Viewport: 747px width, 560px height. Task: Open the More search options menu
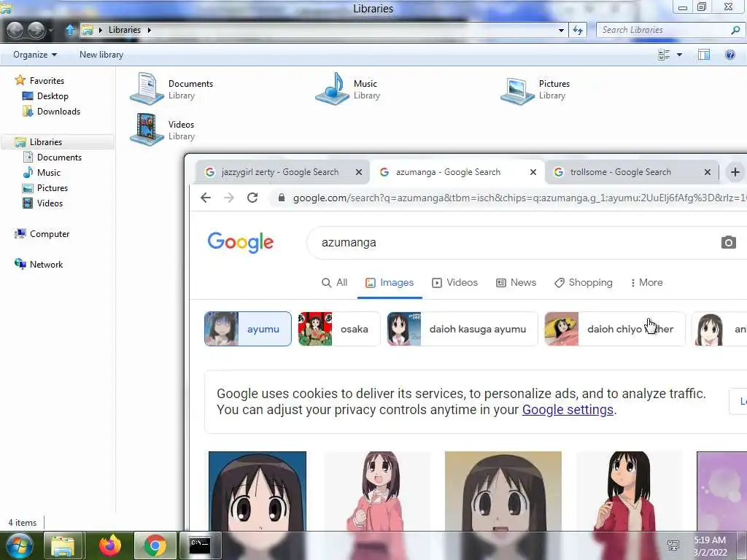click(646, 282)
